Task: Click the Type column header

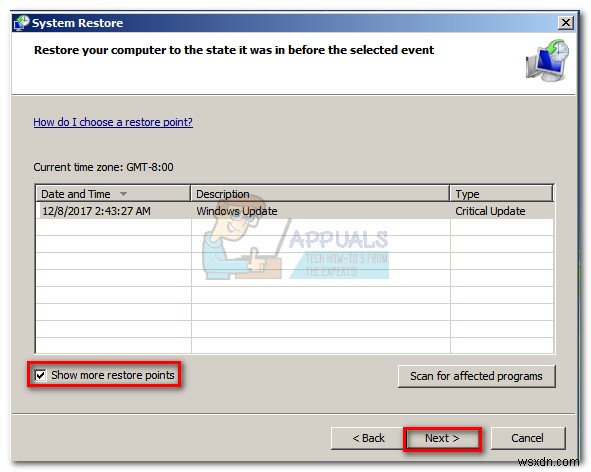Action: pos(502,194)
